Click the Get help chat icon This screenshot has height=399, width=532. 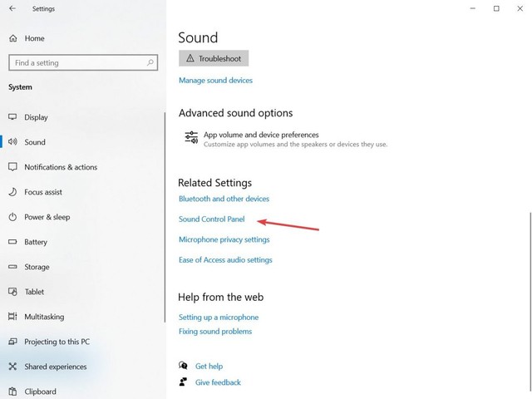[x=183, y=366]
